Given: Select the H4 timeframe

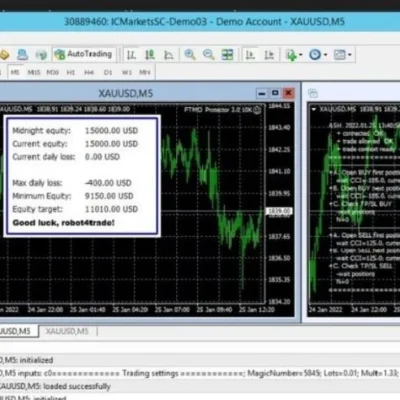Looking at the screenshot, I should (x=89, y=72).
